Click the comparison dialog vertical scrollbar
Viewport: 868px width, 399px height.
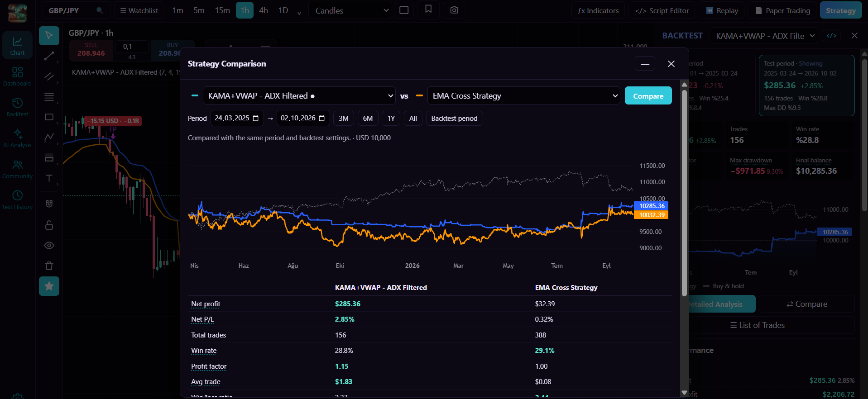click(684, 192)
